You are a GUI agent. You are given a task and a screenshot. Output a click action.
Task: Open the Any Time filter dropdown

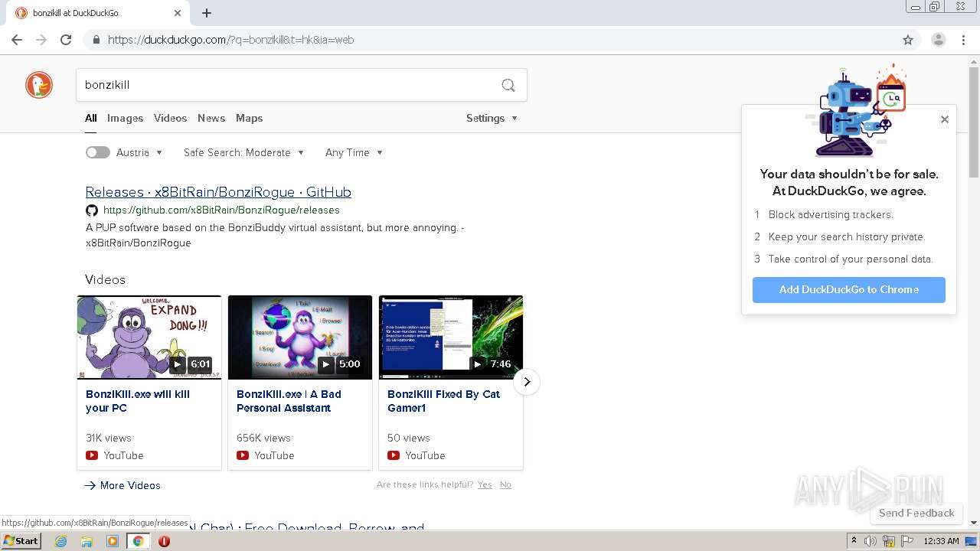[354, 152]
